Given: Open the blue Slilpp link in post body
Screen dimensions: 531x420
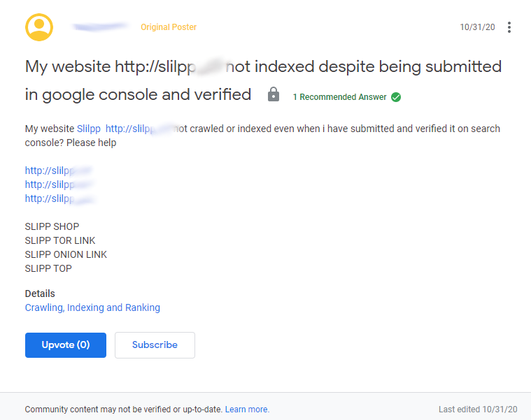Looking at the screenshot, I should pyautogui.click(x=89, y=129).
